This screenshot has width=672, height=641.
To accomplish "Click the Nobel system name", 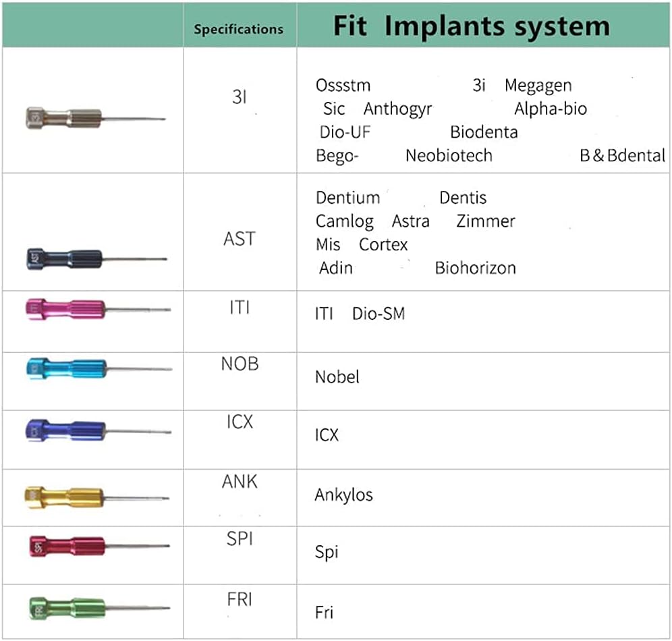I will pos(337,377).
